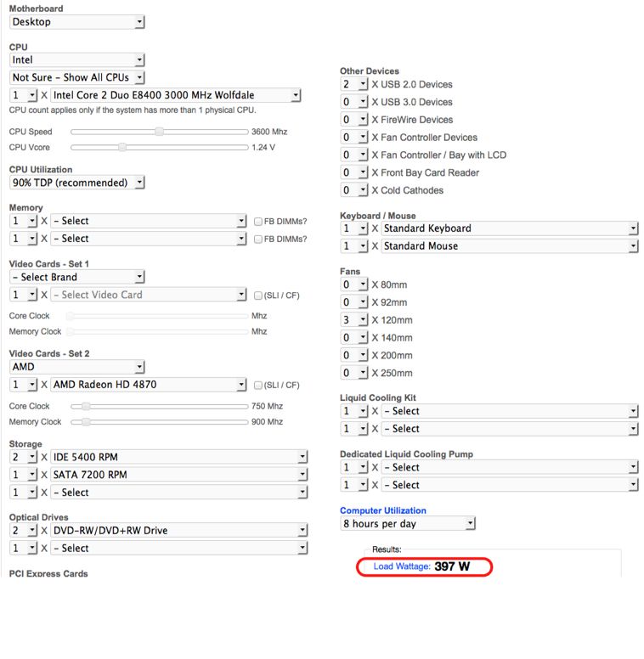The width and height of the screenshot is (644, 659).
Task: Open the CPU Utilization 90% TDP dropdown
Action: pos(77,183)
